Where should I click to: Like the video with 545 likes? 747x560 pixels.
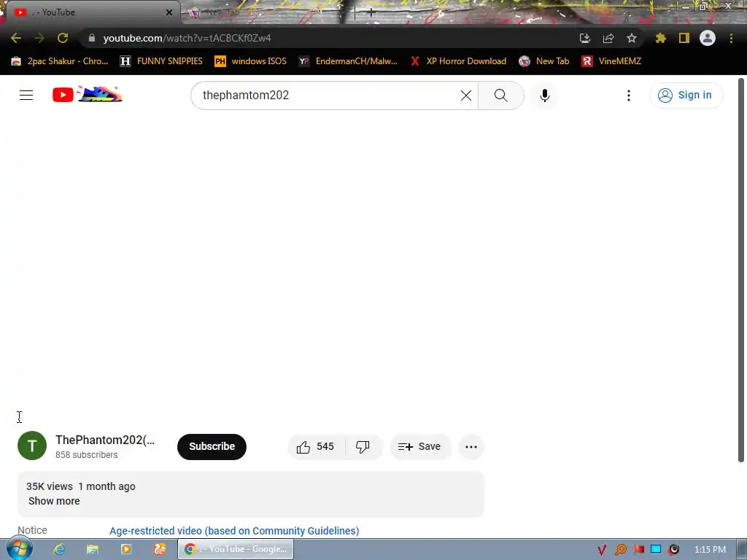pos(316,447)
